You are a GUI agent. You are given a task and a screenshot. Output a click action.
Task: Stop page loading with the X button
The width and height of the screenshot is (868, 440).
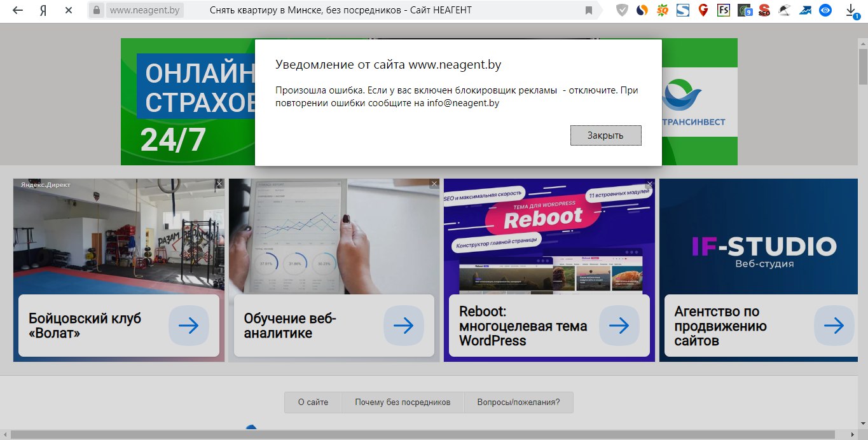click(69, 10)
